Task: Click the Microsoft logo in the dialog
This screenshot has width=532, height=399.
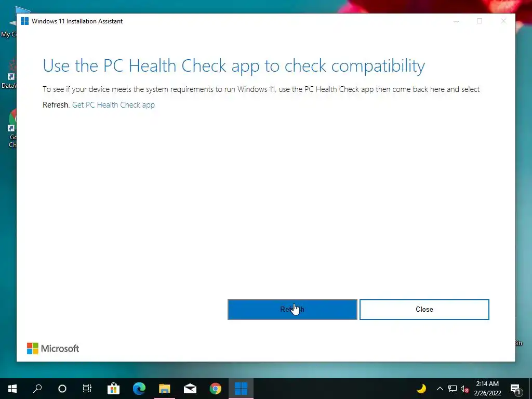Action: 53,349
